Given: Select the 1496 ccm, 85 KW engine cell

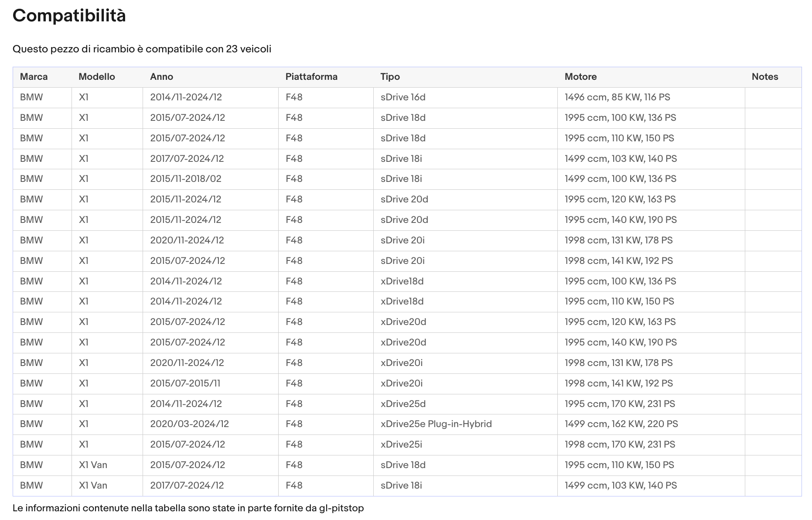Looking at the screenshot, I should coord(651,97).
